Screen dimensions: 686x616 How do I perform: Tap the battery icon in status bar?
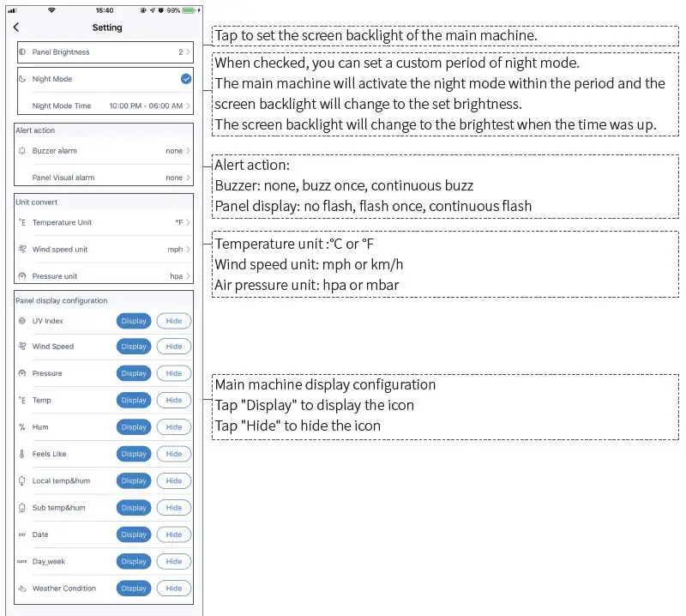click(189, 10)
